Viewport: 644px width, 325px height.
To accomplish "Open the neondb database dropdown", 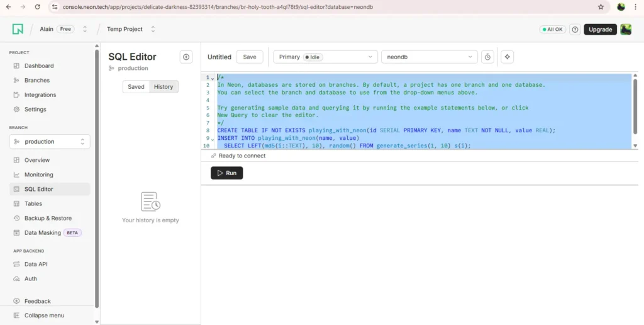I will (430, 57).
